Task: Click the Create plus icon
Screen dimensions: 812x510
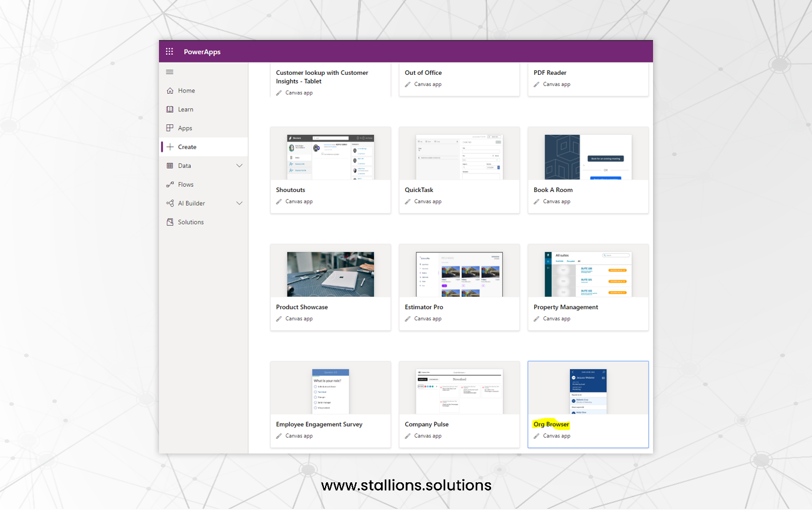Action: coord(170,147)
